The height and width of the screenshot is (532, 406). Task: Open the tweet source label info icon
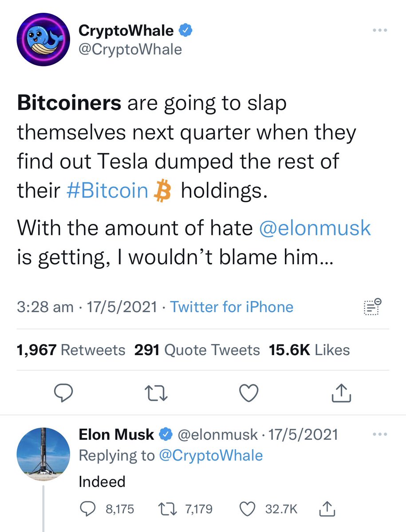(x=372, y=307)
